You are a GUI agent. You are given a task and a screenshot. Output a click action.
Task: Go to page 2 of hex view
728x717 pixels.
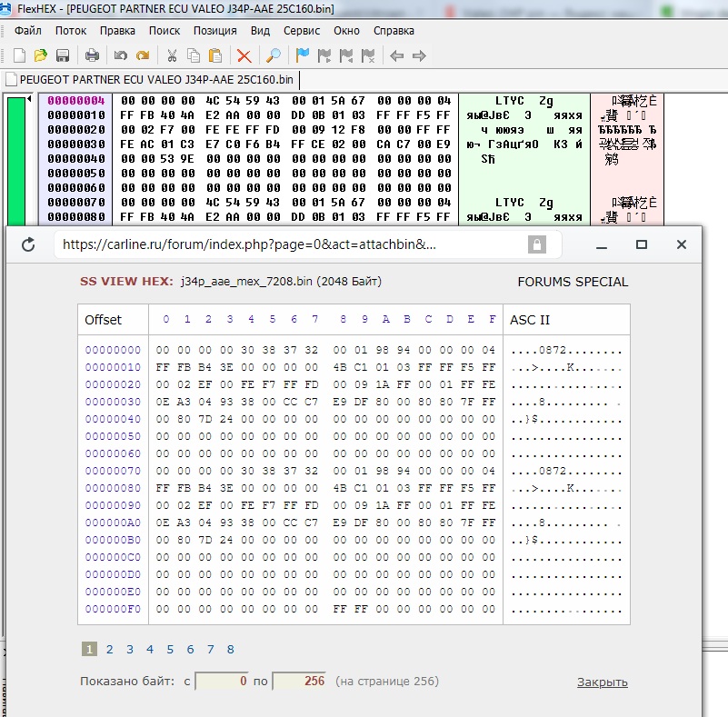[x=110, y=649]
